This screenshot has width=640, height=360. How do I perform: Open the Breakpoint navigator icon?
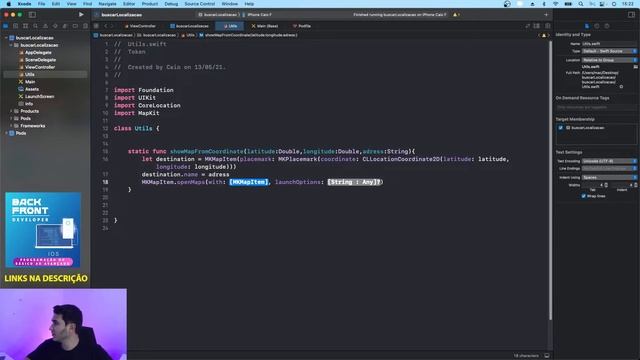75,26
